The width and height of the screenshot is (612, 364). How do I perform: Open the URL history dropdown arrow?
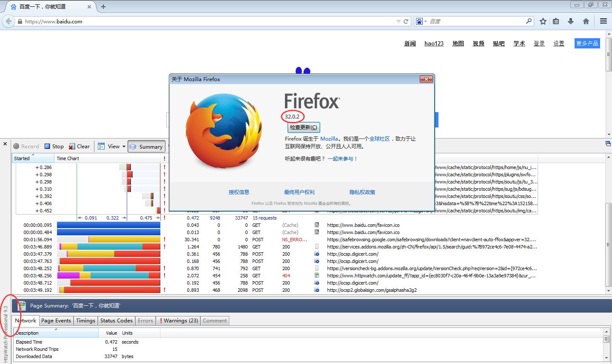[x=399, y=21]
